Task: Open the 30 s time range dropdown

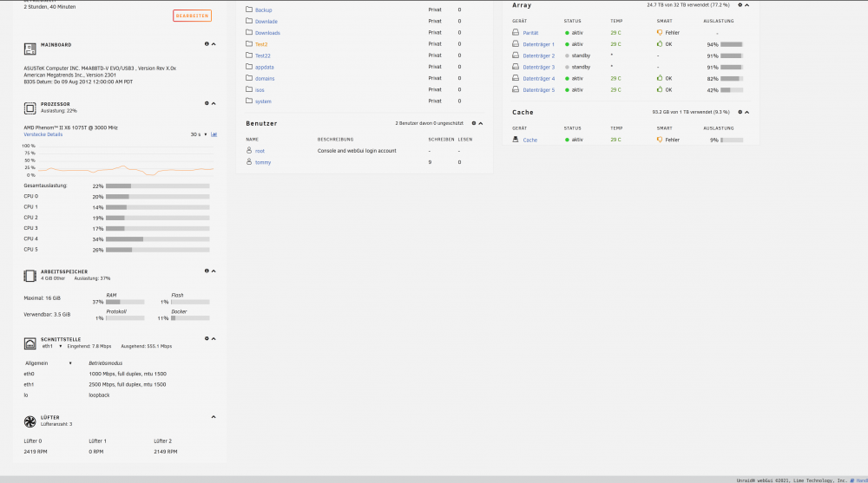Action: pyautogui.click(x=199, y=134)
